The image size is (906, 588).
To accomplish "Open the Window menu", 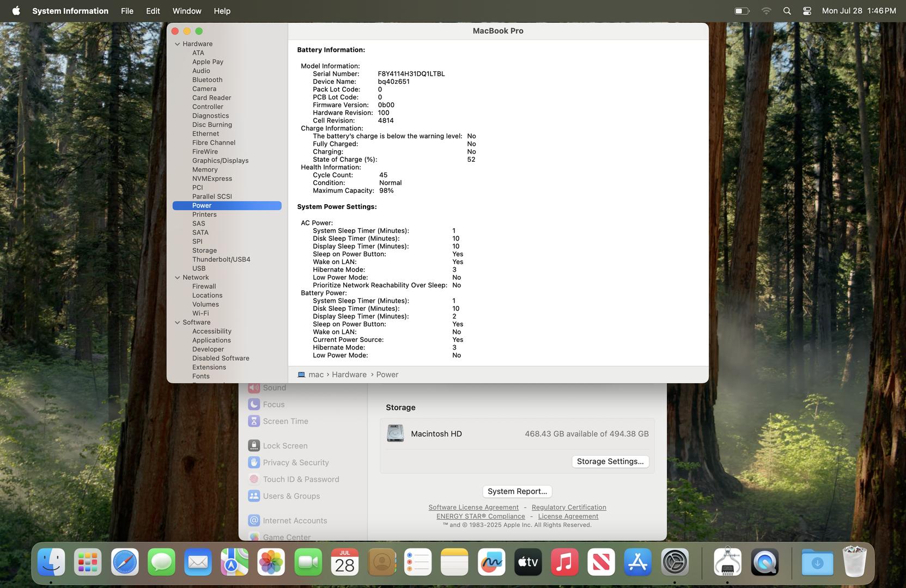I will [186, 11].
